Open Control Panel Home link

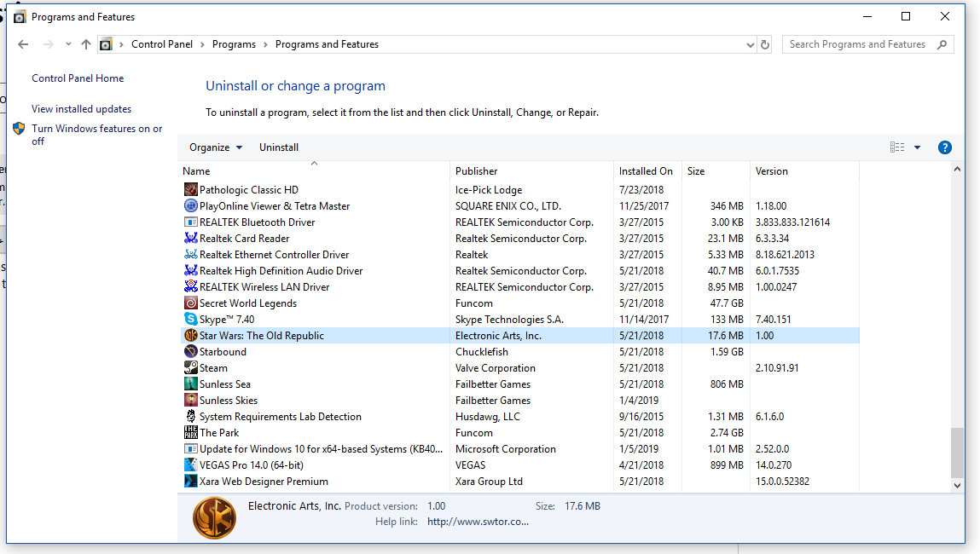coord(78,78)
